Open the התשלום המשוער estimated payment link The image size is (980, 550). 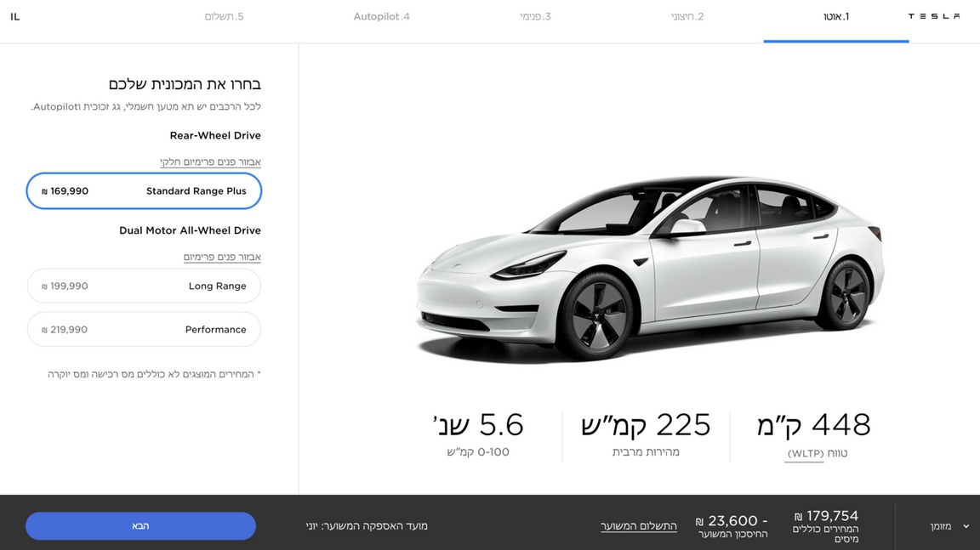point(639,526)
